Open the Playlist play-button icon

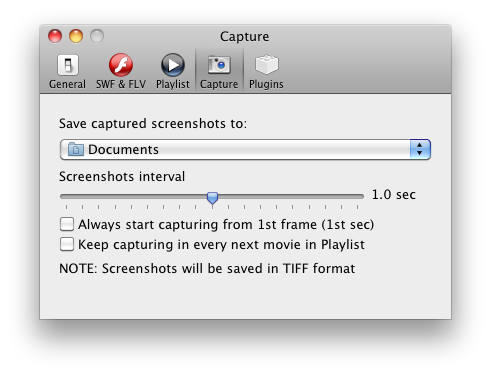tap(173, 65)
